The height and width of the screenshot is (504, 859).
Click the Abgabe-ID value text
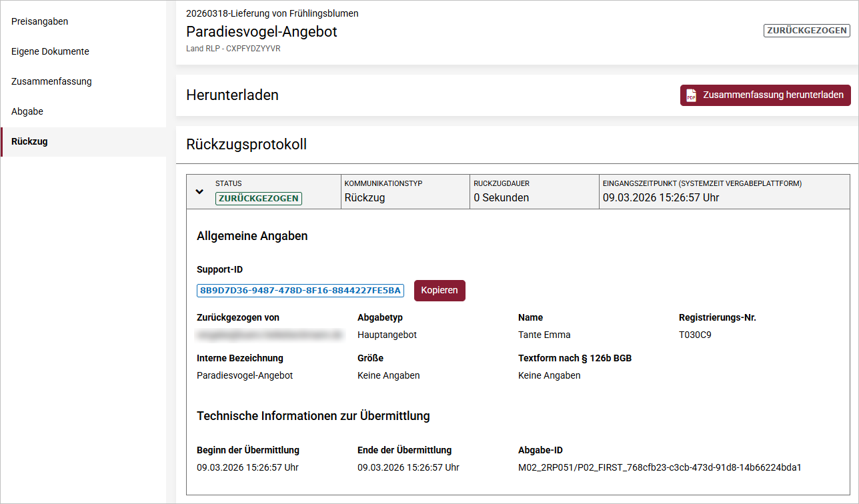[x=659, y=467]
